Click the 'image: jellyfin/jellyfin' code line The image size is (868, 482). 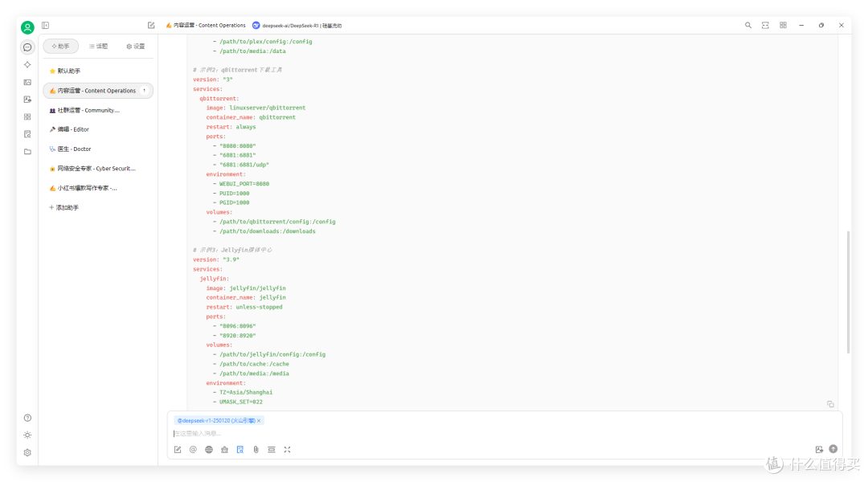[x=246, y=288]
